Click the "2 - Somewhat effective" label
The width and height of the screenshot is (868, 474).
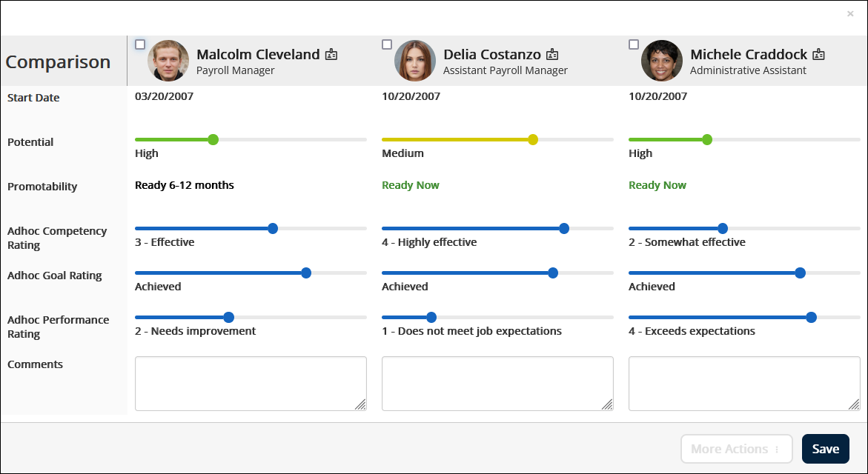click(687, 242)
